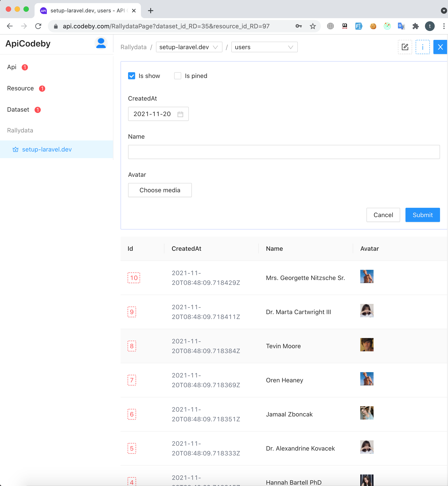This screenshot has height=486, width=448.
Task: Enable the Is pined checkbox
Action: click(178, 76)
